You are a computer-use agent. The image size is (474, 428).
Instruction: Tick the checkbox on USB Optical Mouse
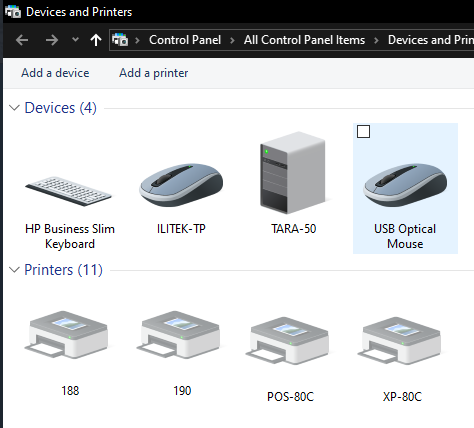(x=363, y=131)
